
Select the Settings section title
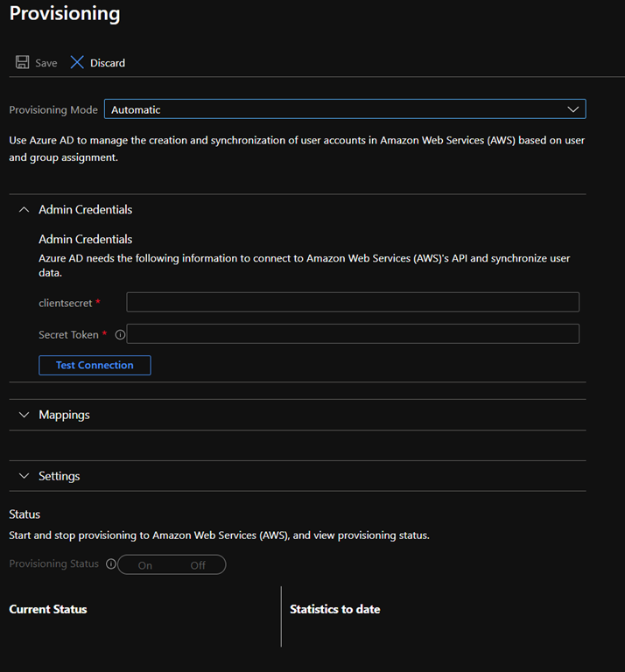click(x=59, y=476)
